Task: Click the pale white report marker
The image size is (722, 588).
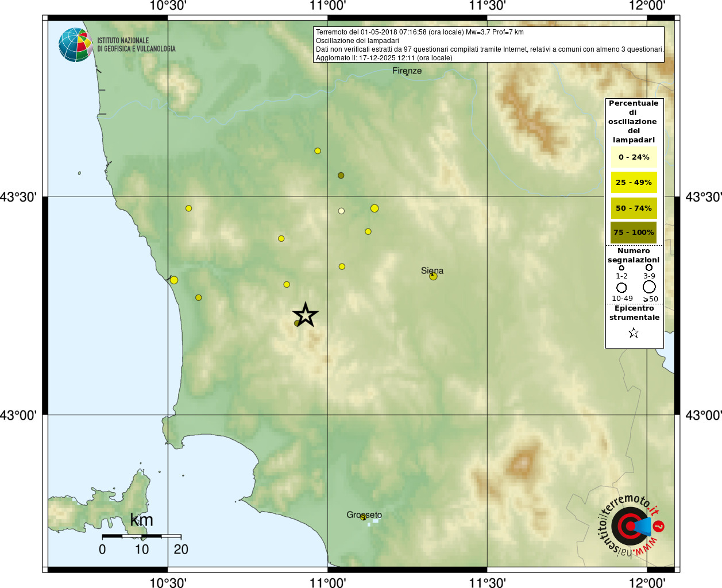Action: pyautogui.click(x=341, y=211)
